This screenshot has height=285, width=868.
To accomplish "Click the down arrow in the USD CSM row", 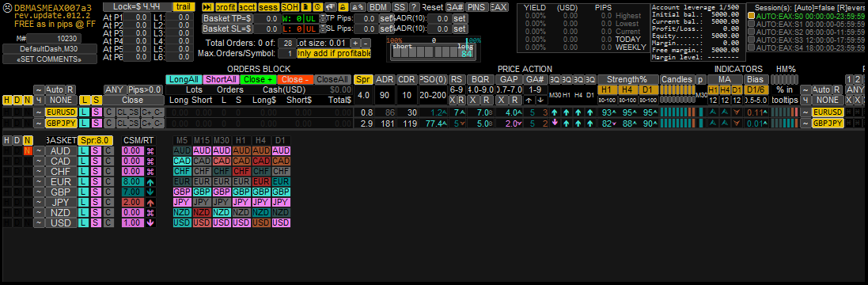I will pyautogui.click(x=150, y=222).
